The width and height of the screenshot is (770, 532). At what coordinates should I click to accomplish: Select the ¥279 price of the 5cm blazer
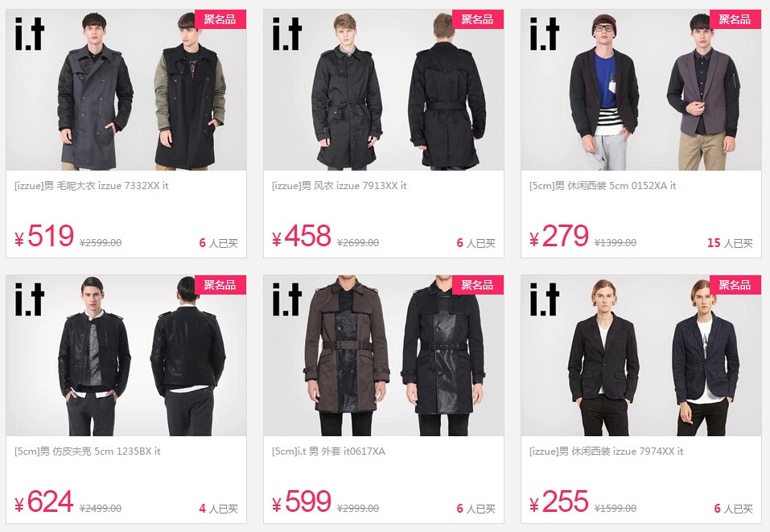click(559, 237)
